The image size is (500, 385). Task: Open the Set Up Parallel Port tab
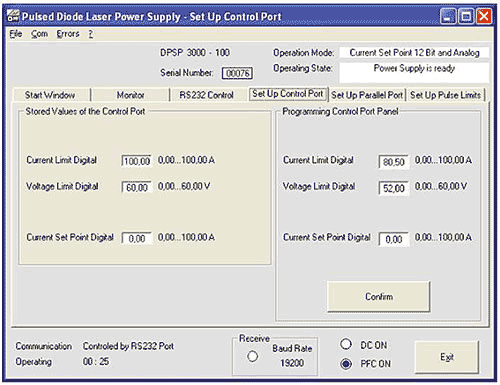tap(367, 95)
